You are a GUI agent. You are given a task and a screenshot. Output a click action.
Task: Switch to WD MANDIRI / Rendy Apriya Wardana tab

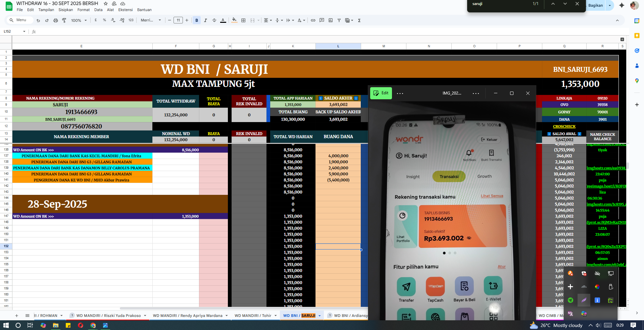[x=188, y=316]
